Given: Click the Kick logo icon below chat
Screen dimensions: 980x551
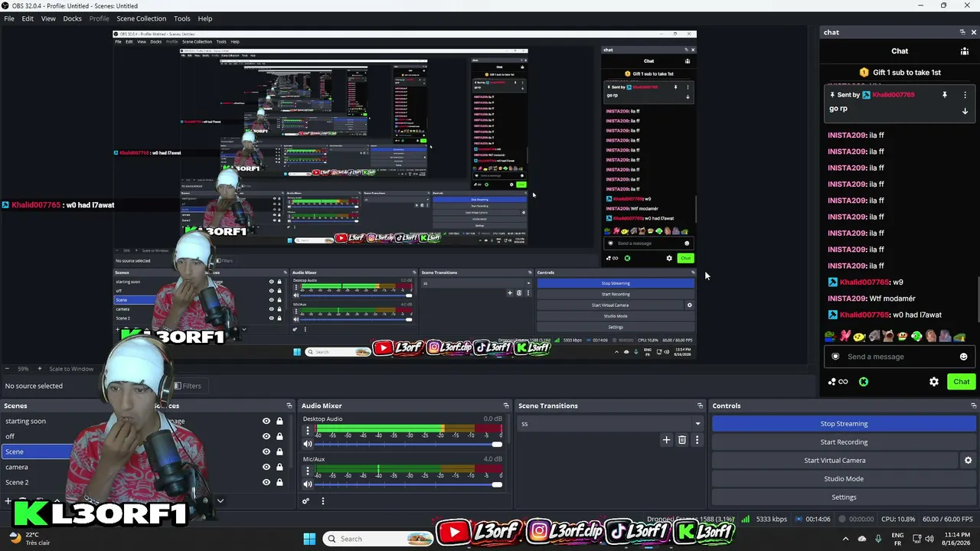Looking at the screenshot, I should [864, 382].
